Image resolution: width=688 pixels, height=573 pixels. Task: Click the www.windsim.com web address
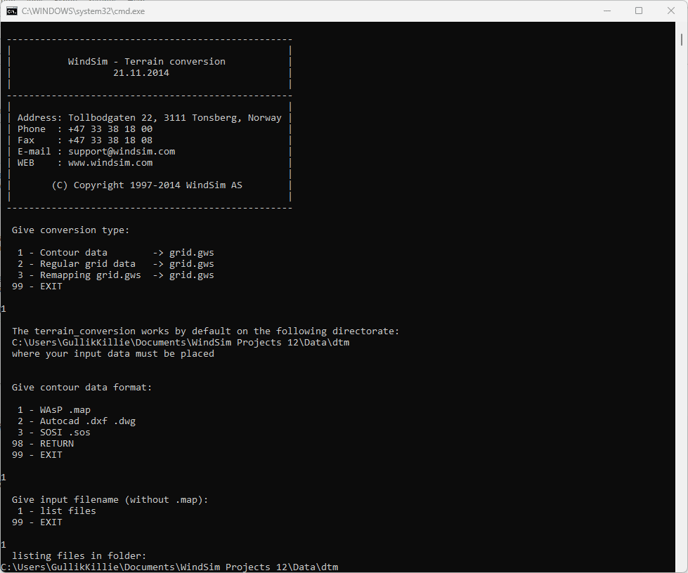(110, 163)
